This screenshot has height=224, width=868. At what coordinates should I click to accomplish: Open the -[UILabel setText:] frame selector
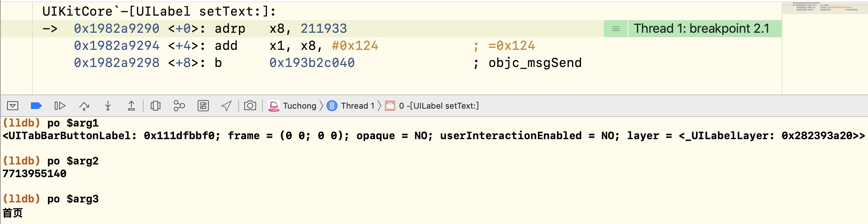click(x=432, y=106)
